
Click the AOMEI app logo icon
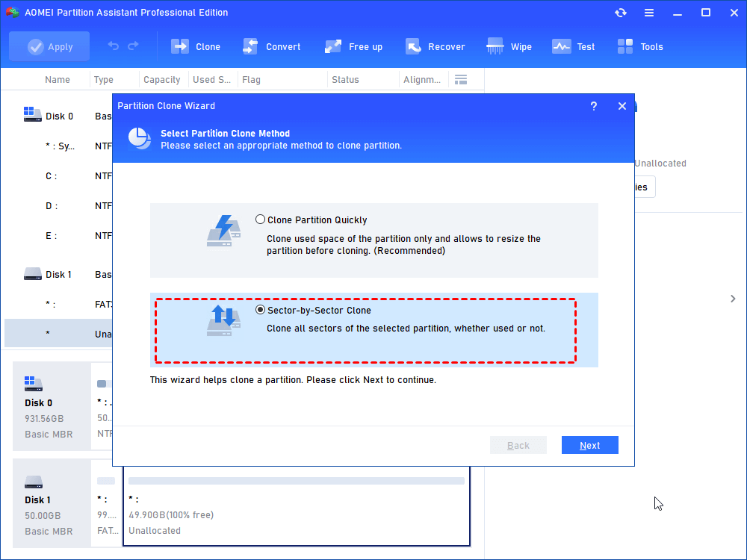point(13,13)
